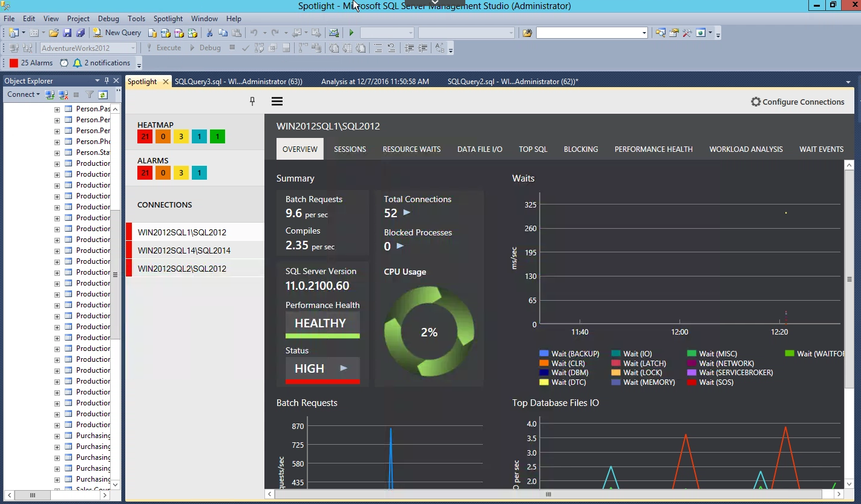861x504 pixels.
Task: Open the Properties Window icon
Action: point(673,33)
